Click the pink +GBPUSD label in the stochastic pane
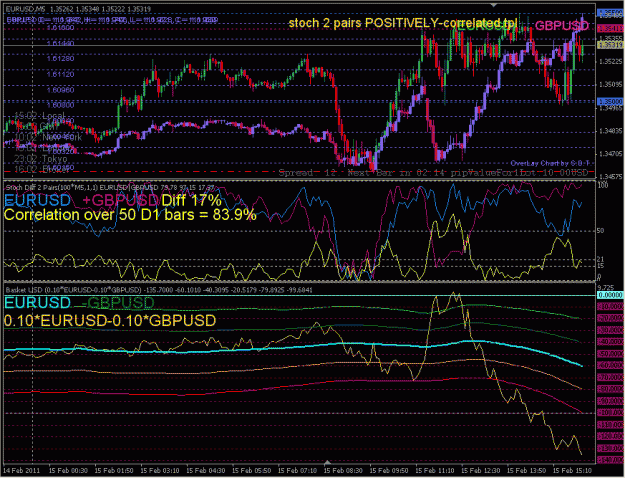This screenshot has width=625, height=478. pos(121,200)
